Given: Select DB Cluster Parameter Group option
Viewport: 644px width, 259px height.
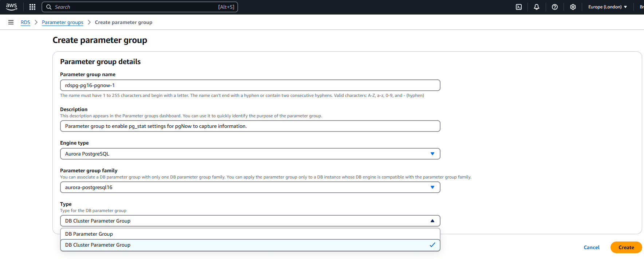Looking at the screenshot, I should (250, 245).
